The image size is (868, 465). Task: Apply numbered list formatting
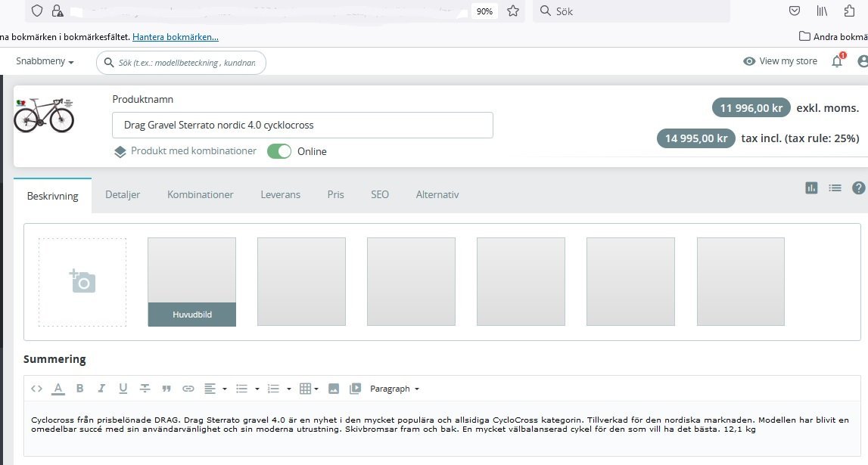[273, 389]
